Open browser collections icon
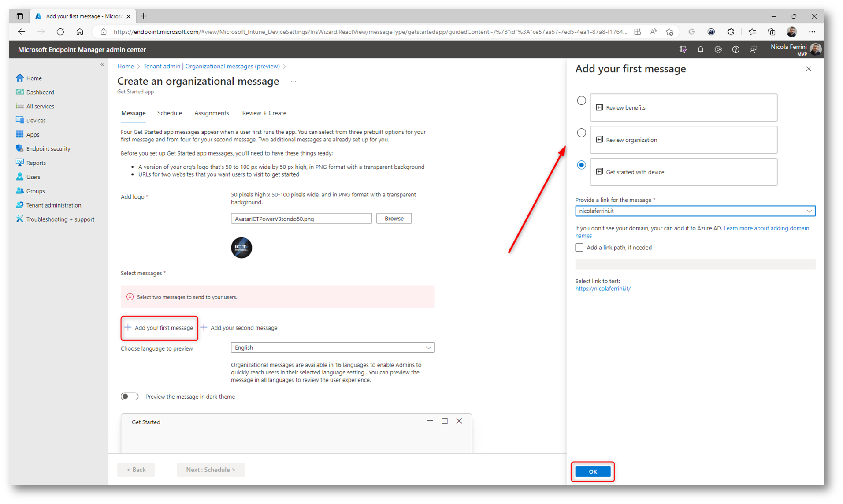843x504 pixels. point(771,32)
